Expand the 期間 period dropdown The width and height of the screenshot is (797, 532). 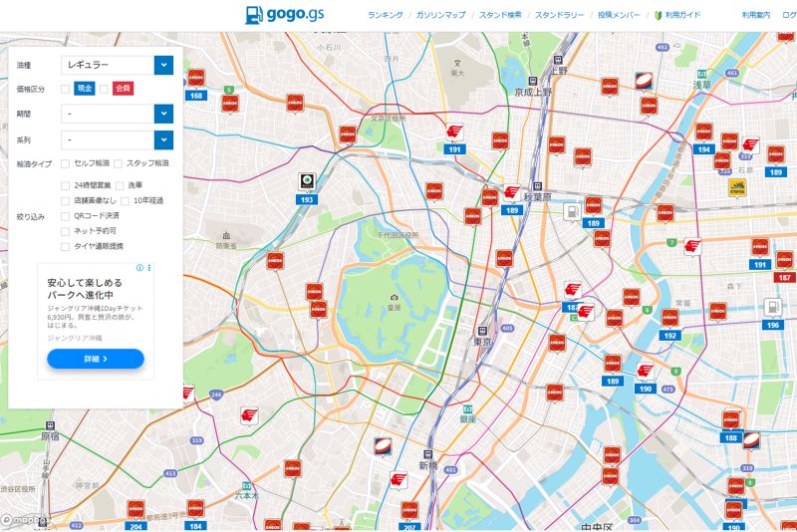coord(116,114)
